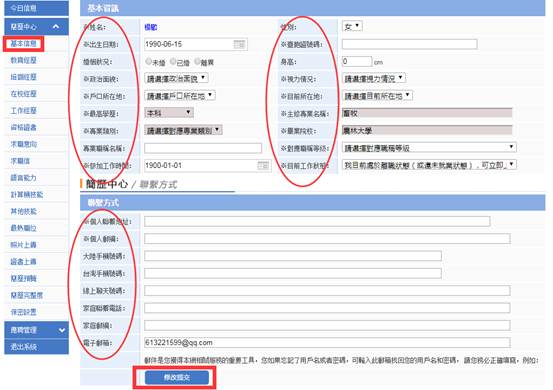This screenshot has height=390, width=553.
Task: Select 離異 marital status radio
Action: 198,62
